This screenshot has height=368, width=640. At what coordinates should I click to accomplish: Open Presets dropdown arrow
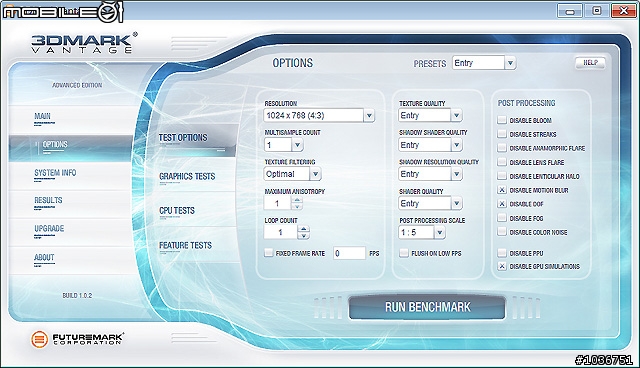pos(510,63)
